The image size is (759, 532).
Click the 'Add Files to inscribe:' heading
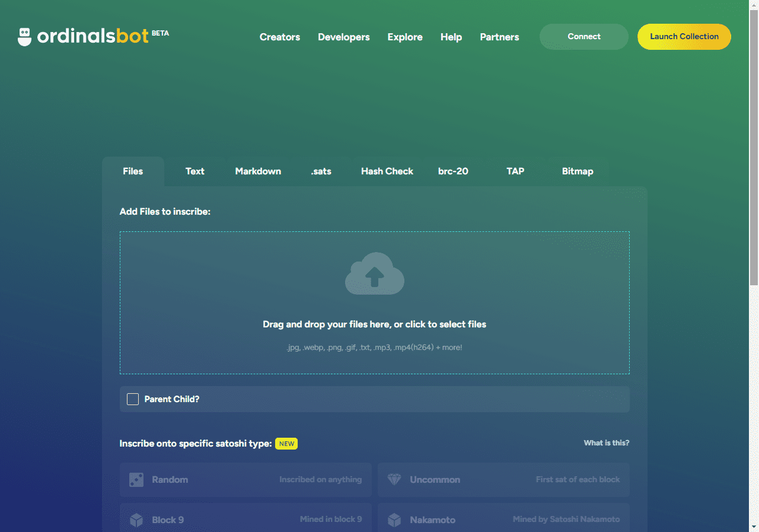pos(165,212)
